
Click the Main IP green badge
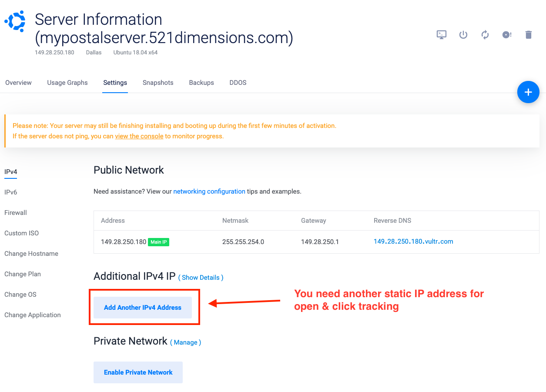[158, 242]
